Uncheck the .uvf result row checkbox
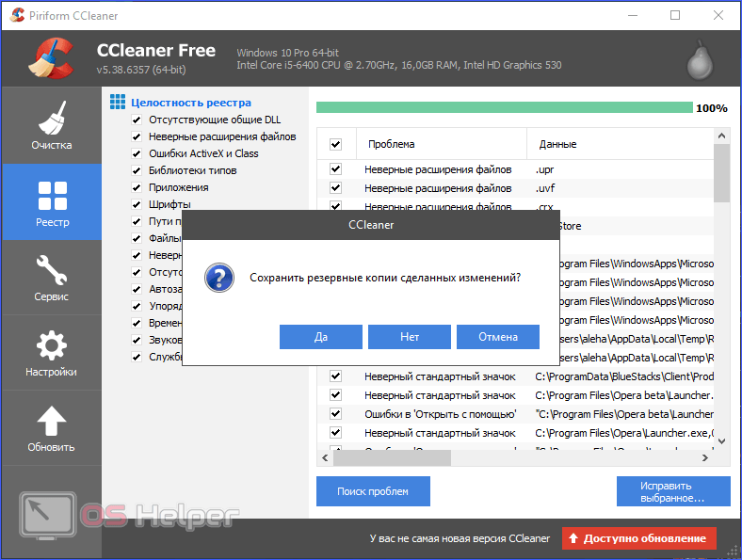Image resolution: width=742 pixels, height=560 pixels. coord(335,188)
